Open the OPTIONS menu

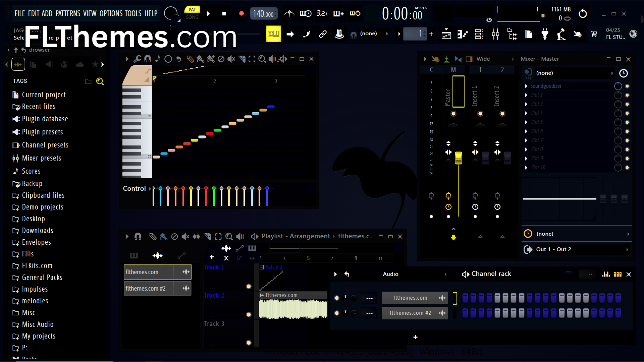[x=111, y=13]
